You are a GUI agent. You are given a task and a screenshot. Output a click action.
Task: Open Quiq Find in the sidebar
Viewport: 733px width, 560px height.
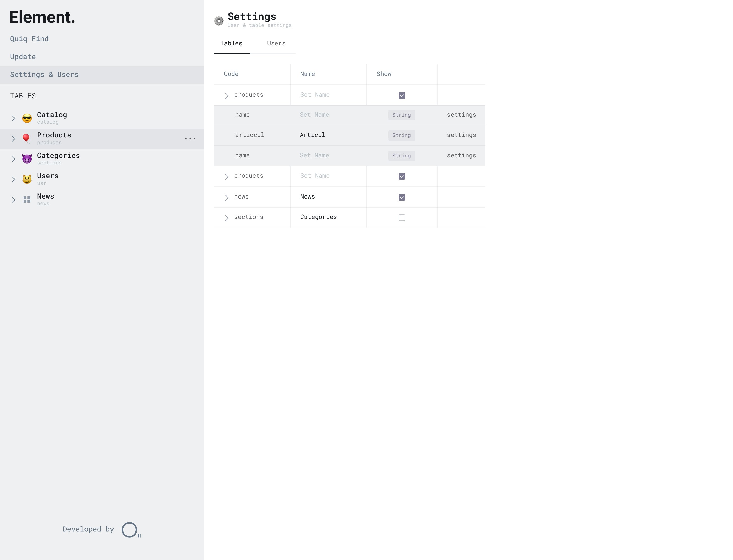click(x=29, y=39)
